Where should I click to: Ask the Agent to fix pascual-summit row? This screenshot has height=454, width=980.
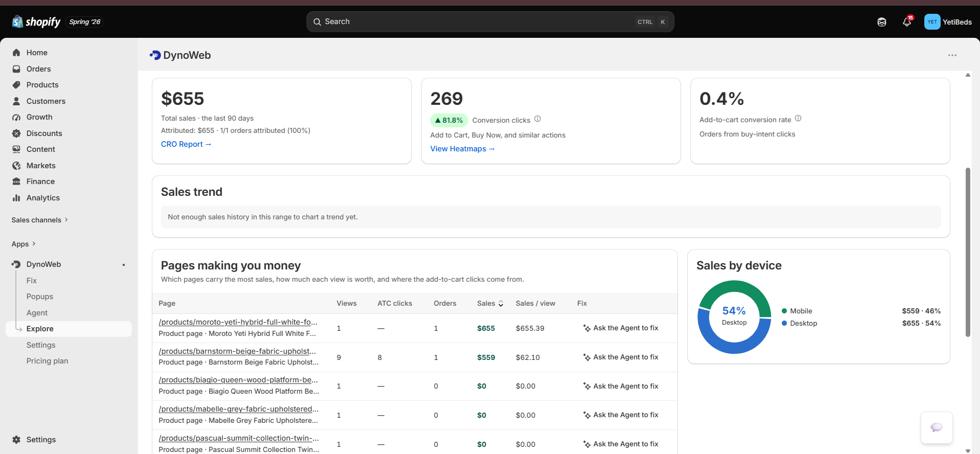click(x=621, y=444)
